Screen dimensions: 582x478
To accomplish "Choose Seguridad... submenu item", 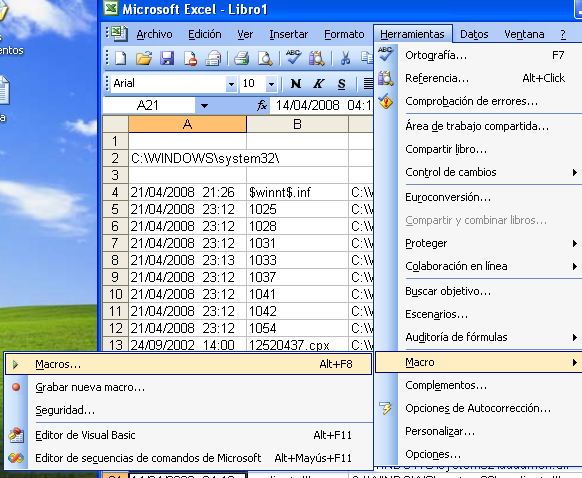I will tap(188, 410).
